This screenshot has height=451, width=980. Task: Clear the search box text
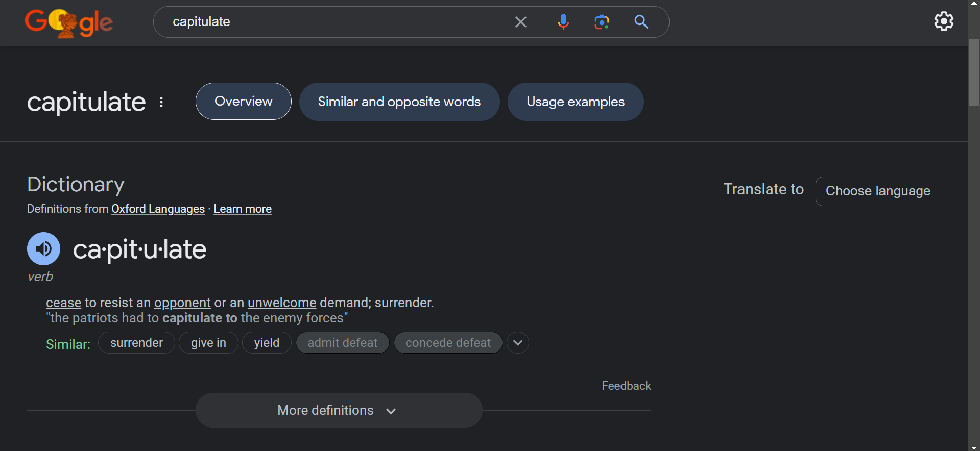point(520,22)
